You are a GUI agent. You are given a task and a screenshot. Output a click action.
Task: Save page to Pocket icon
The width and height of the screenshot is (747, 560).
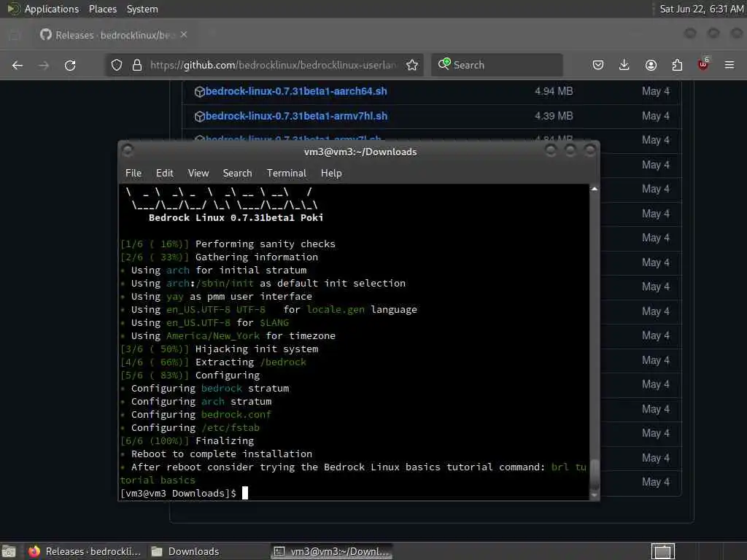(598, 65)
